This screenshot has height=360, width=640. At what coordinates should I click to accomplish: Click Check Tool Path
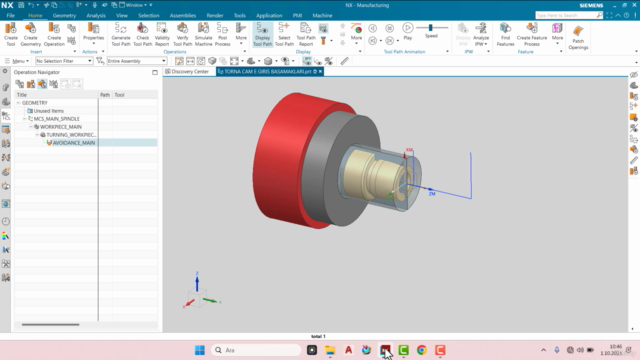[x=142, y=34]
